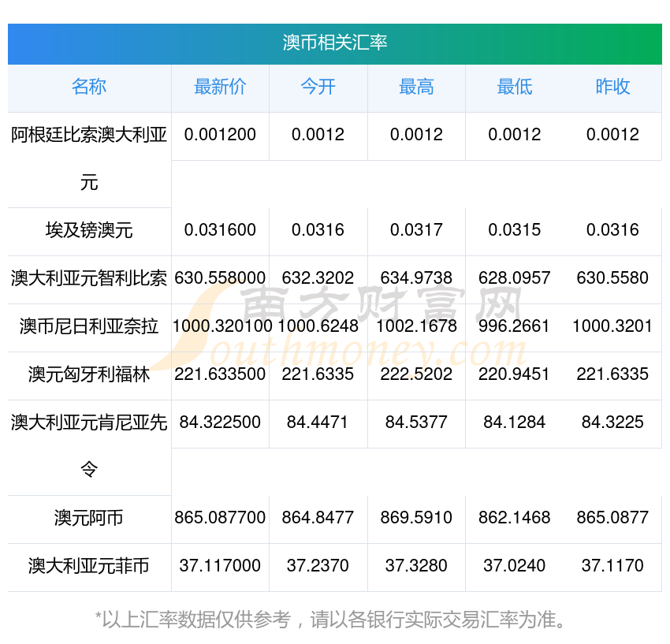The image size is (670, 644).
Task: Click the 澳币相关汇率 table title
Action: [x=334, y=43]
